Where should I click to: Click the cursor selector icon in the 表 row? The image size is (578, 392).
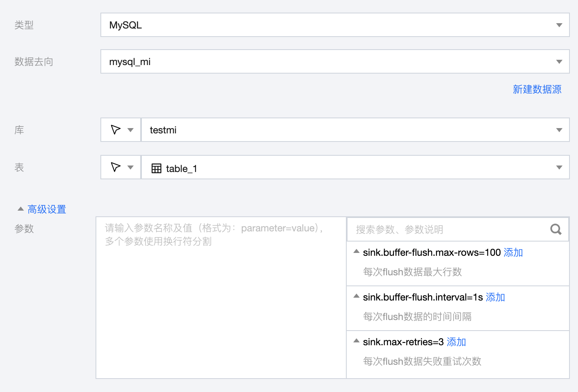(x=115, y=167)
